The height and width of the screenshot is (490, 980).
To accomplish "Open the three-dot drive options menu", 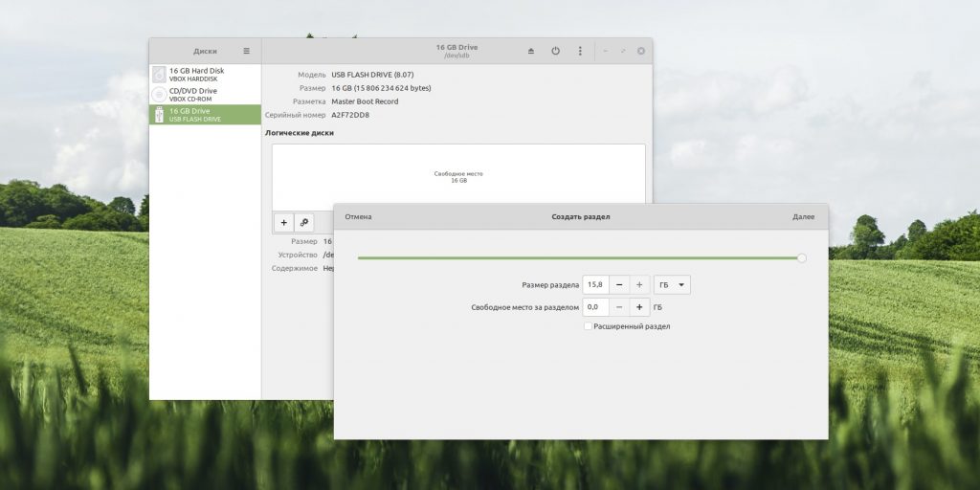I will click(x=580, y=52).
